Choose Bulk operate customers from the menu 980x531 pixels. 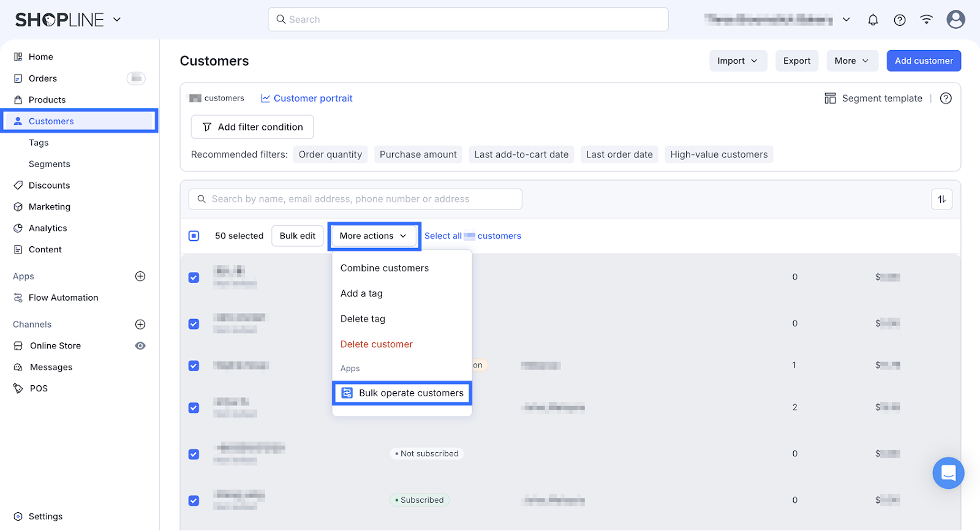pyautogui.click(x=402, y=393)
